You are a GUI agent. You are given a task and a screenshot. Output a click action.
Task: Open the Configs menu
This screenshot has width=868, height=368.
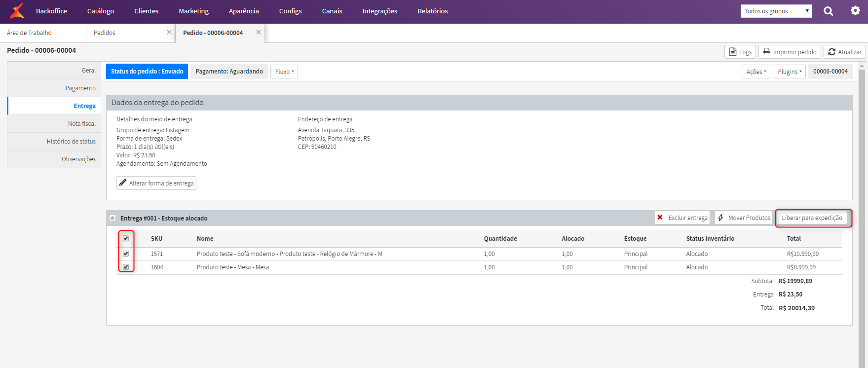pos(290,11)
